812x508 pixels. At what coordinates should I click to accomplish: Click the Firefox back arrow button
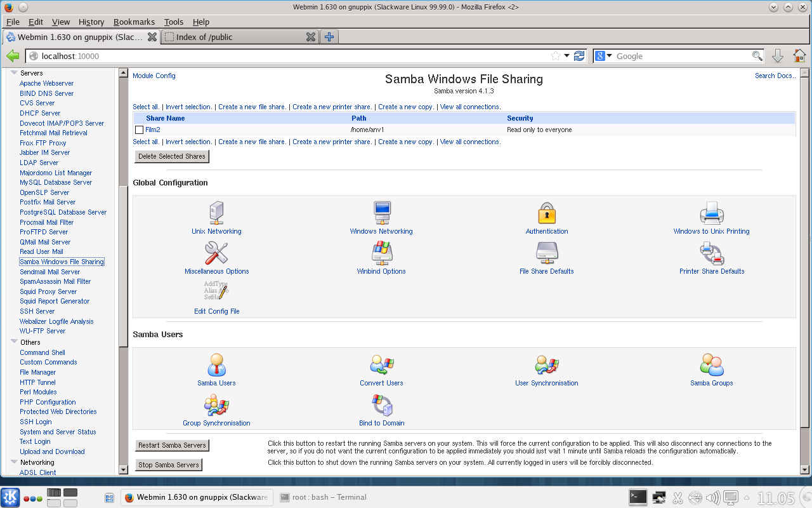[13, 56]
